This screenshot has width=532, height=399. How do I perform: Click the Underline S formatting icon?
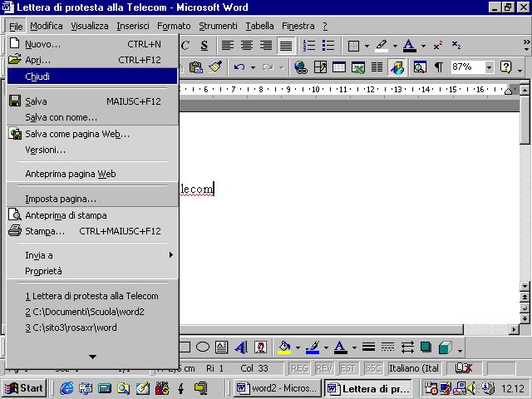tap(204, 46)
